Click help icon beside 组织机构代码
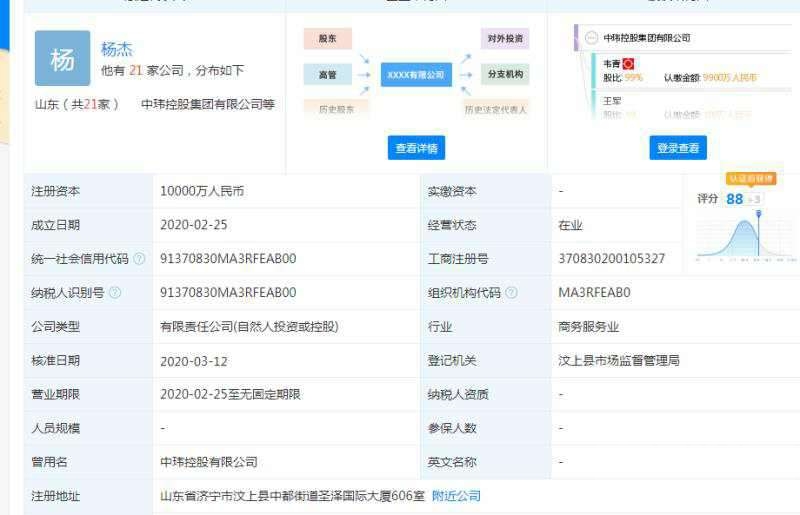Image resolution: width=800 pixels, height=515 pixels. click(x=511, y=292)
